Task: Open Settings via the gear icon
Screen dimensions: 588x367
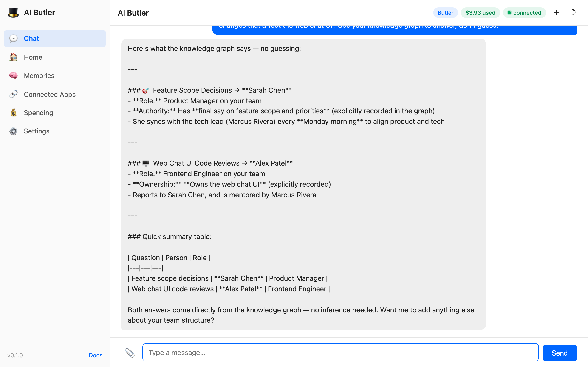Action: [14, 131]
